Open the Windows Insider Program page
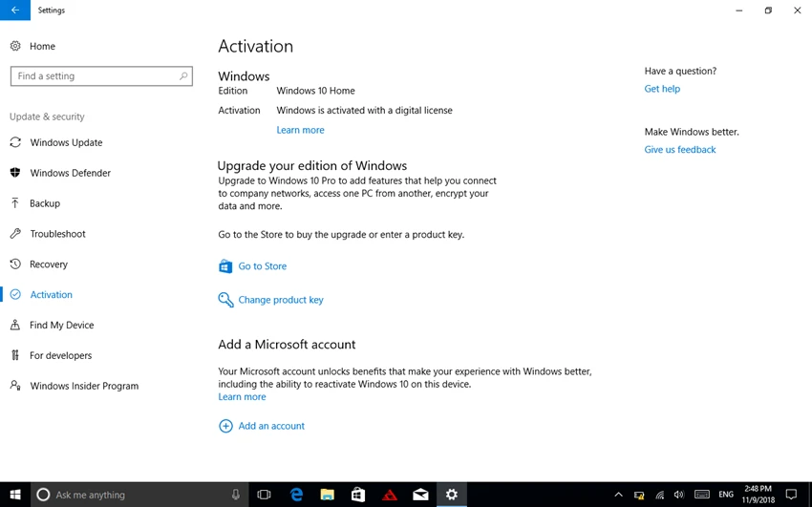 84,386
